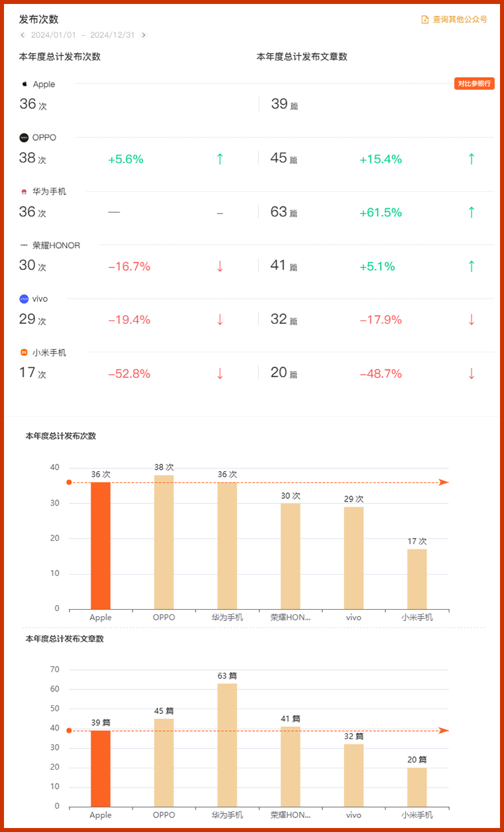
Task: Click the red down arrow beside −17.9%
Action: (472, 320)
